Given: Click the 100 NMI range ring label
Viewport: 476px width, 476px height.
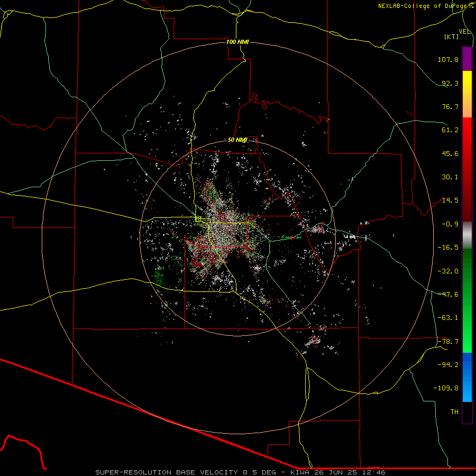Looking at the screenshot, I should pos(237,42).
